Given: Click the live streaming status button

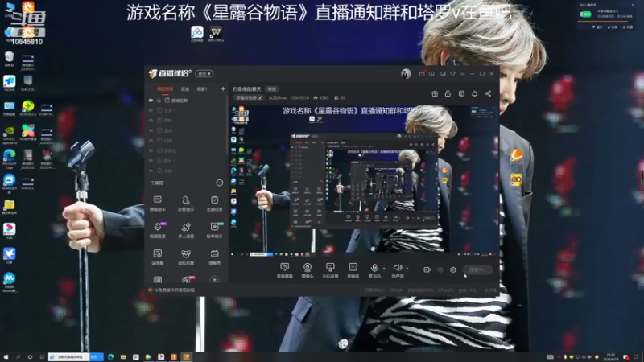Looking at the screenshot, I should (477, 269).
